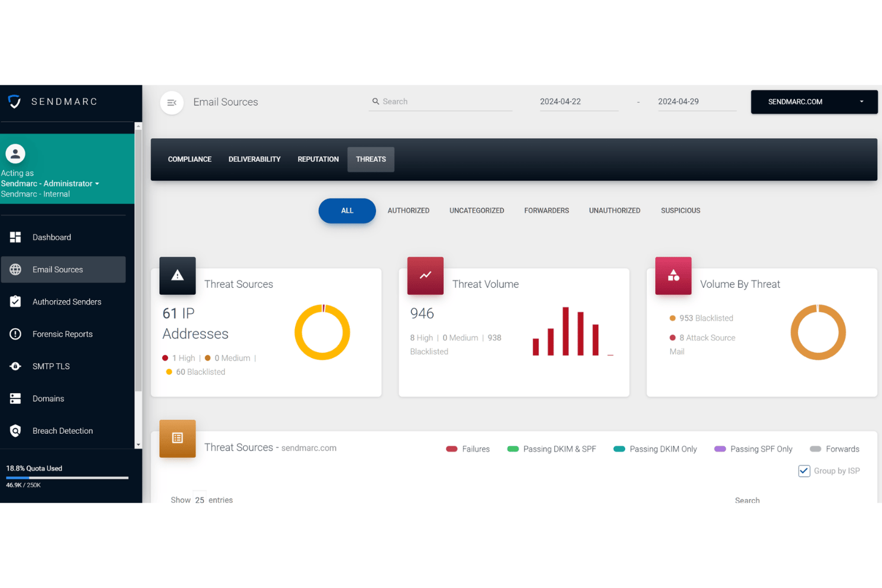The image size is (882, 588).
Task: Click the sidebar scrollbar up arrow
Action: point(138,126)
